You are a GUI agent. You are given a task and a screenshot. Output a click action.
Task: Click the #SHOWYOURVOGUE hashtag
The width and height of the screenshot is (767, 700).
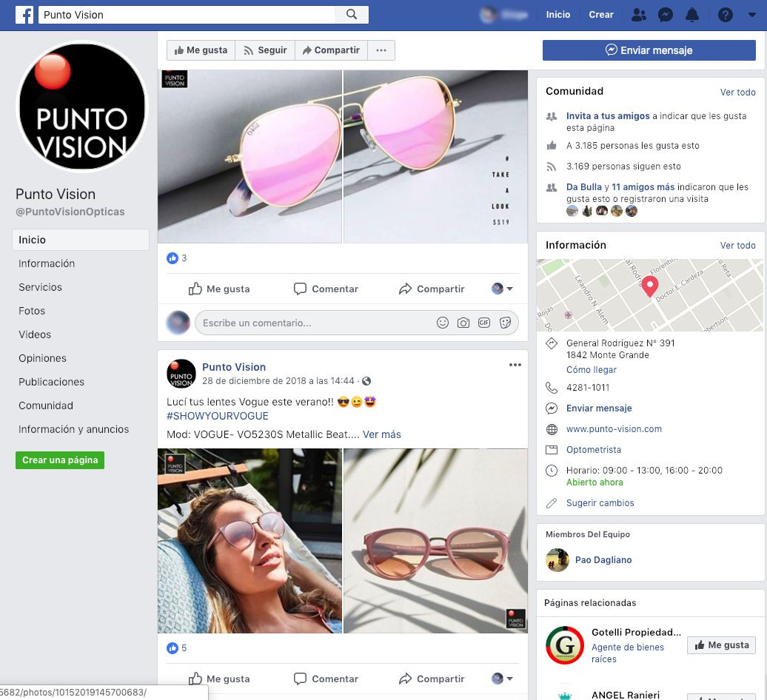[x=218, y=416]
